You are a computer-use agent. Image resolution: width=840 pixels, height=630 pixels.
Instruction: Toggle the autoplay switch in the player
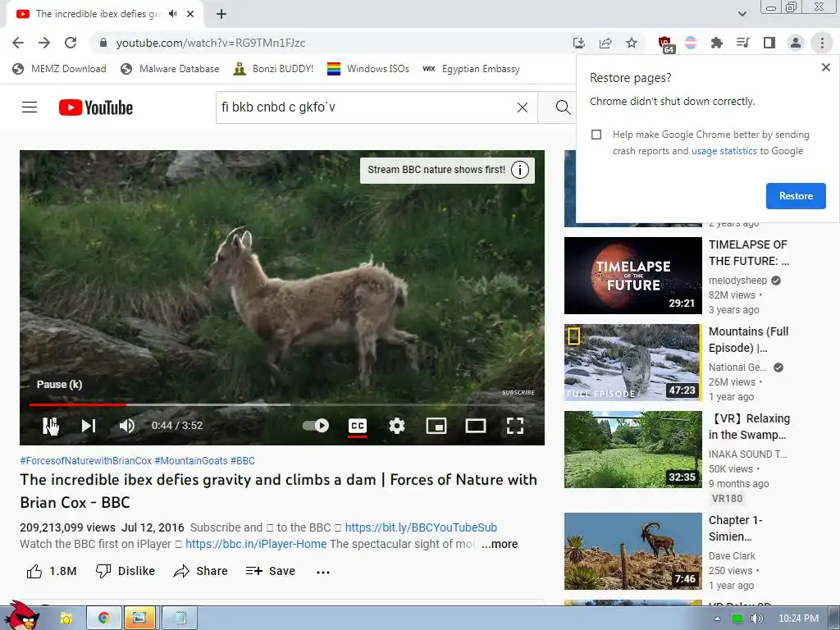pos(316,426)
